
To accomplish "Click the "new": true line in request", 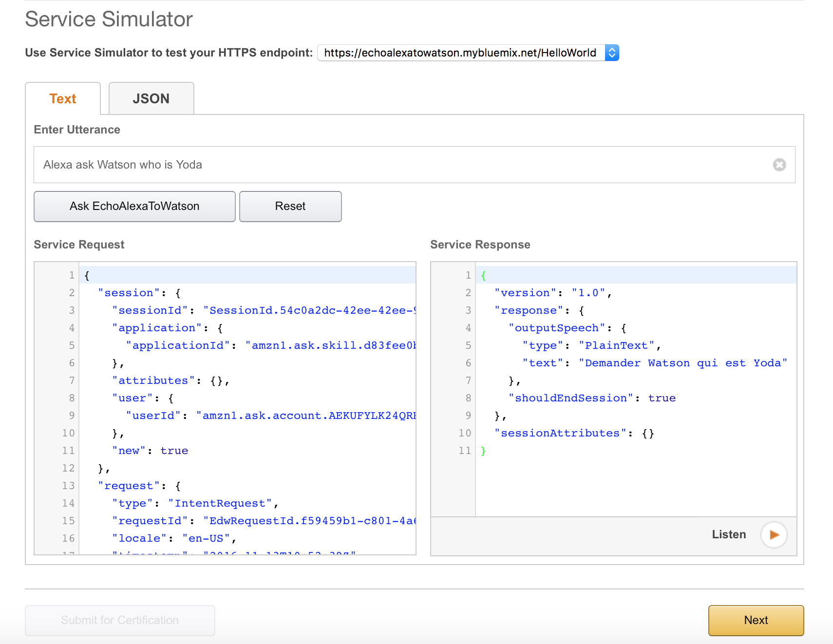I will coord(150,451).
